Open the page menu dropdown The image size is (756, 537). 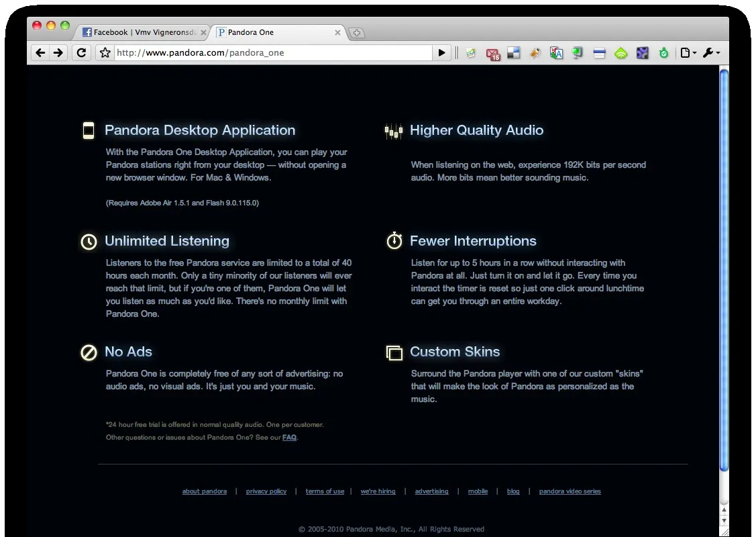coord(688,52)
